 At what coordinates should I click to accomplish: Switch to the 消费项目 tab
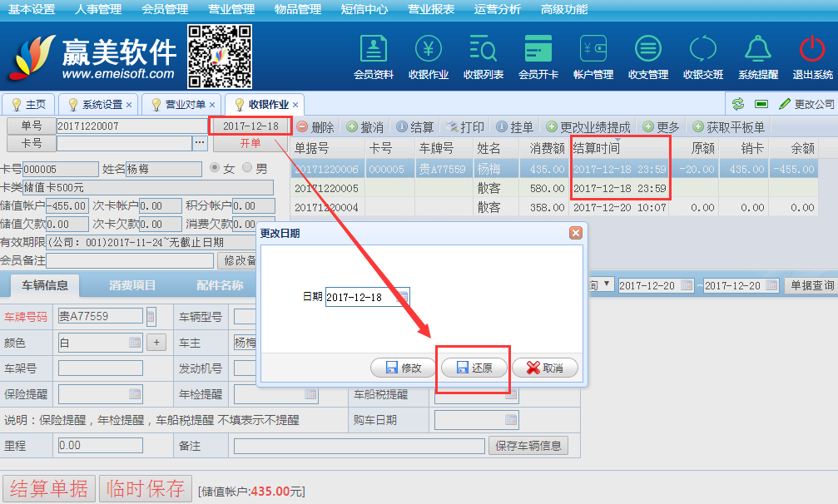pyautogui.click(x=132, y=285)
